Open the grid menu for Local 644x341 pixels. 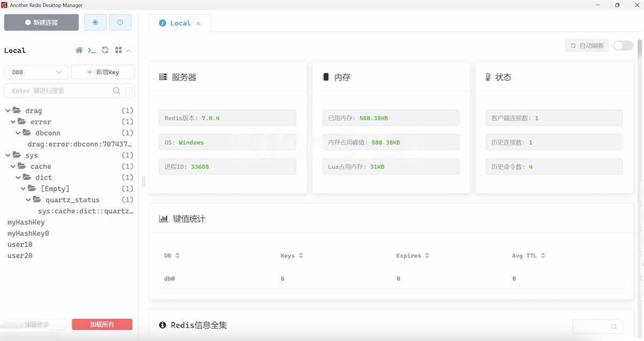[x=119, y=50]
